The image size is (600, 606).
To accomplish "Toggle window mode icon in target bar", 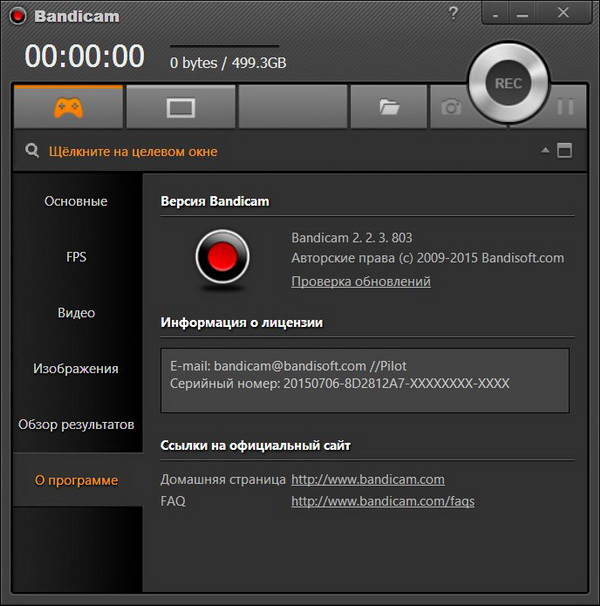I will tap(565, 151).
